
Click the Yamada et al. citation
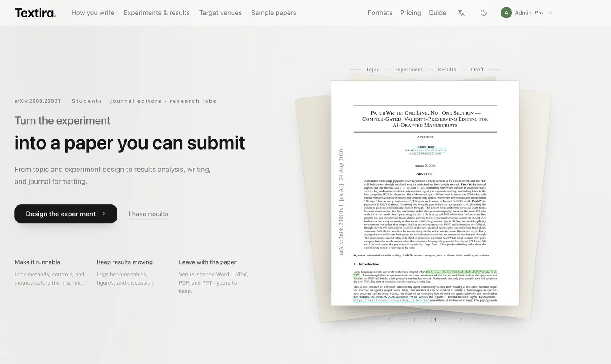tap(488, 272)
